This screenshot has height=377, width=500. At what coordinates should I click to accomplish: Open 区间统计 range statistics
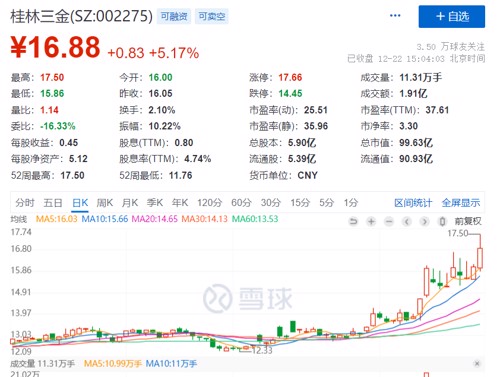coord(413,203)
